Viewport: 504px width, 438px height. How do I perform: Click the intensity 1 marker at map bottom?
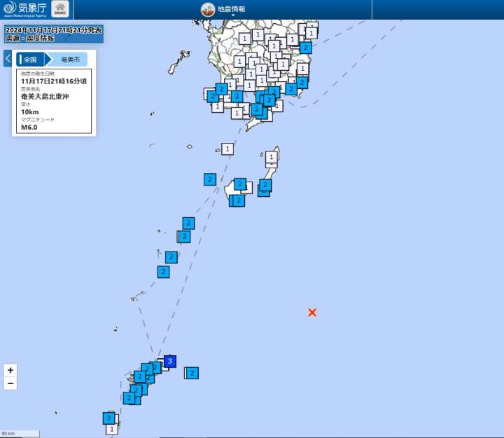tap(112, 429)
